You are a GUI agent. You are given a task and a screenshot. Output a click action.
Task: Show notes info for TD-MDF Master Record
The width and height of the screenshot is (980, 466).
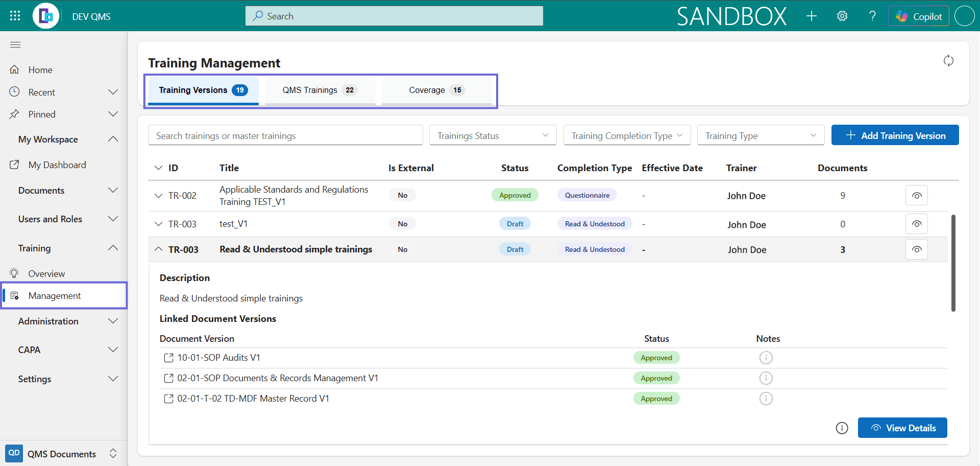pyautogui.click(x=766, y=399)
